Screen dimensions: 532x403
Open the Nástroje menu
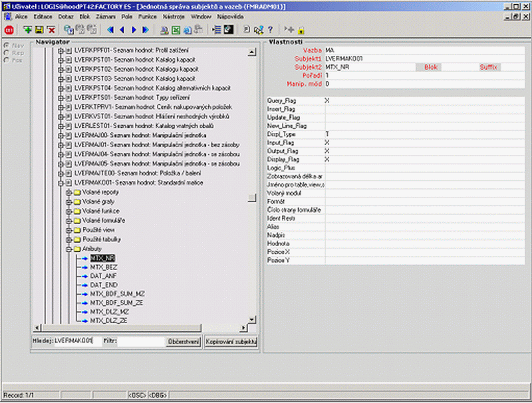click(x=174, y=16)
